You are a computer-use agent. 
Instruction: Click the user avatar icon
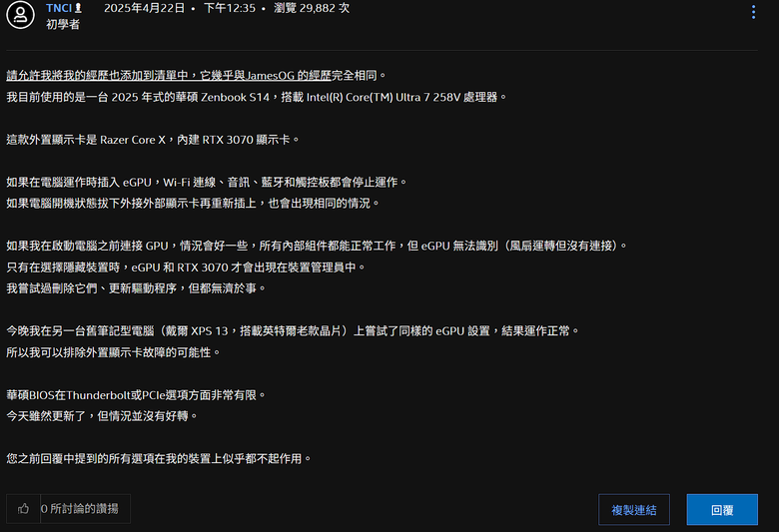20,14
